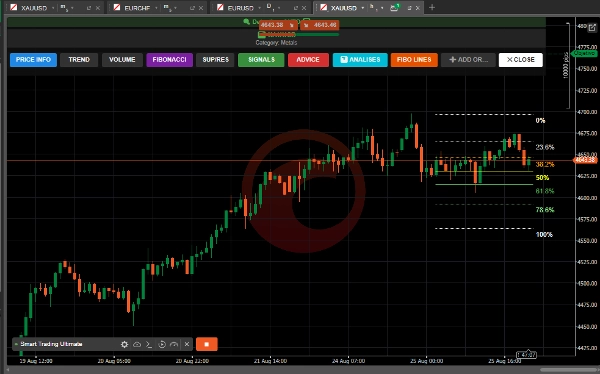600x374 pixels.
Task: Click the red ADVICE button
Action: [x=308, y=60]
